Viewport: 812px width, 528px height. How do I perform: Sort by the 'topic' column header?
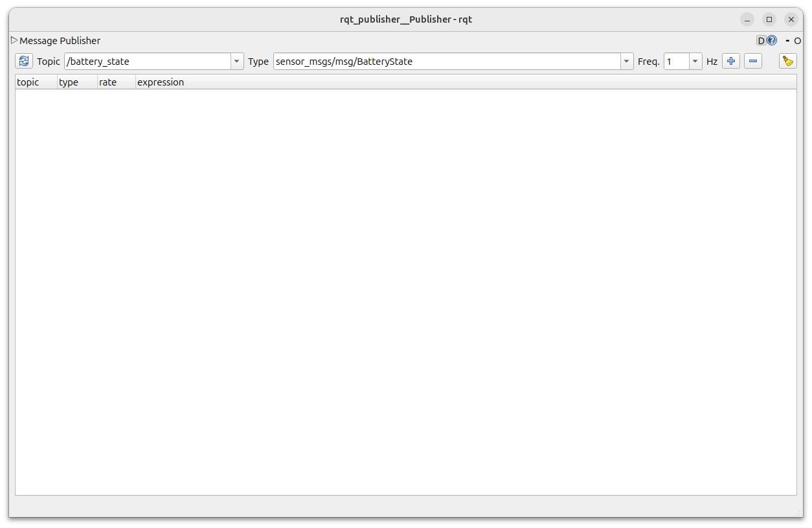[36, 82]
